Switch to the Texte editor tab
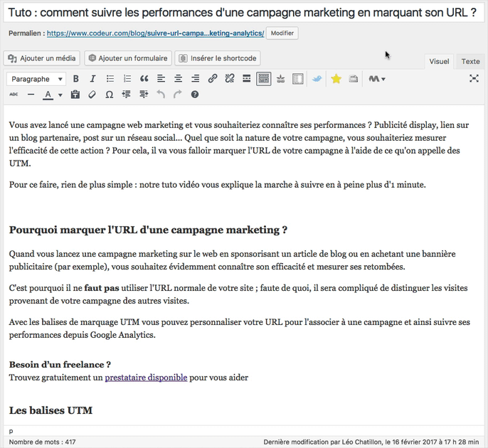The image size is (488, 448). [471, 61]
